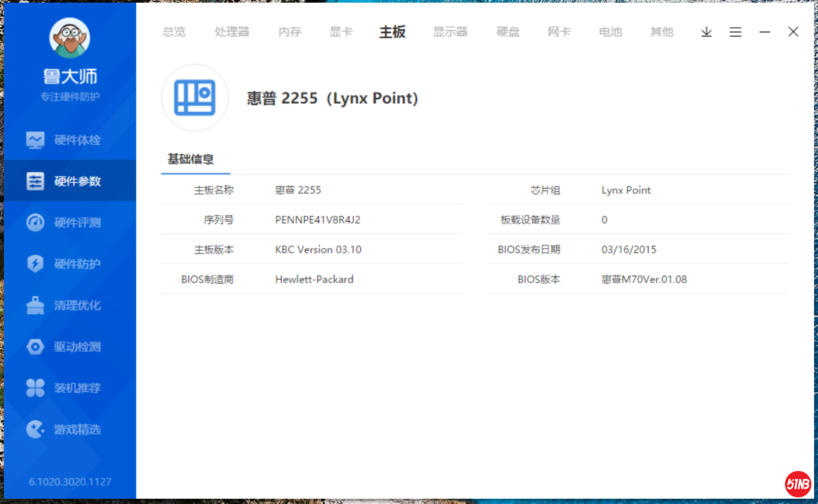Open the 内存 tab
Screen dimensions: 818x504
(290, 32)
